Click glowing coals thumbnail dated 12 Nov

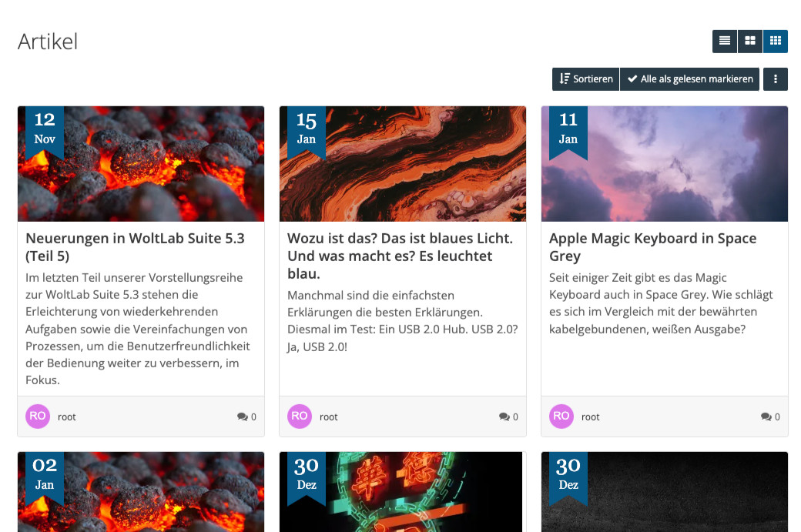[141, 164]
